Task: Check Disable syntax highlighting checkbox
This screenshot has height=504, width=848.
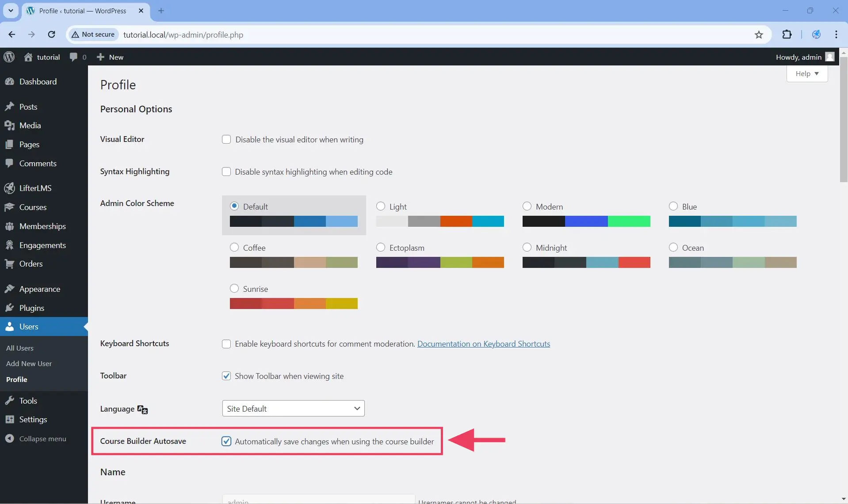Action: tap(226, 172)
